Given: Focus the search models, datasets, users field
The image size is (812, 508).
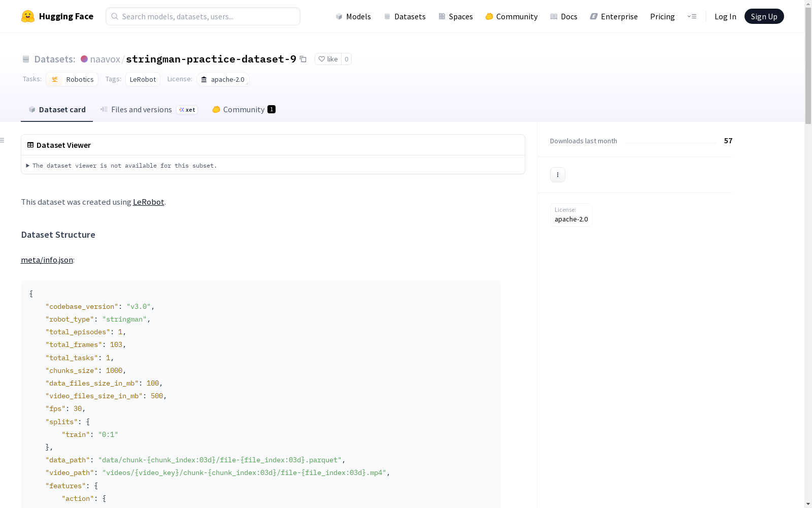Looking at the screenshot, I should coord(203,16).
